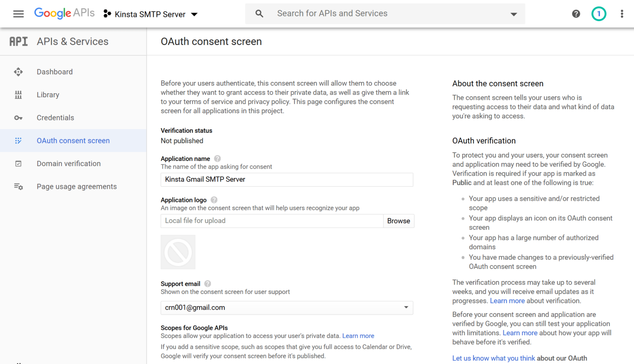Select Dashboard in the sidebar

[54, 72]
